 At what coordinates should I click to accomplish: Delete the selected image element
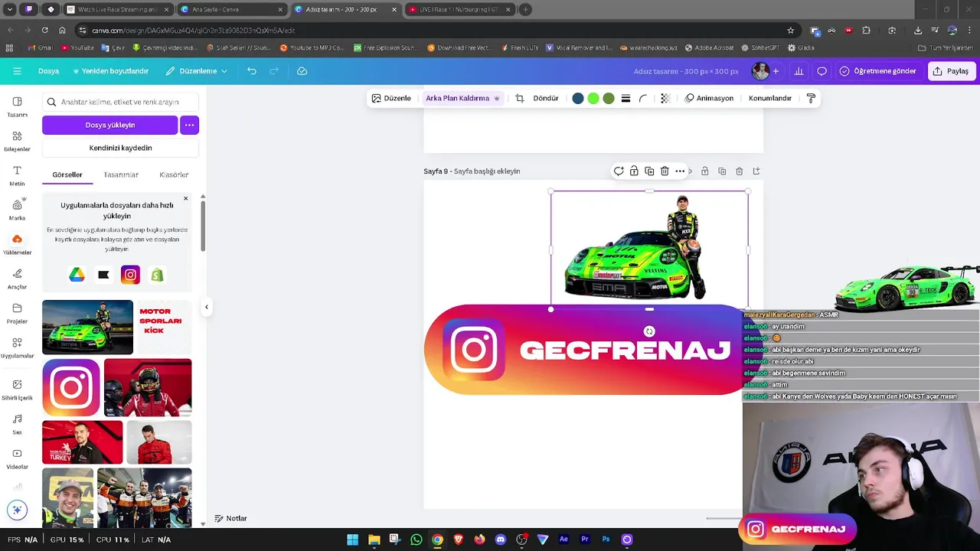[x=665, y=171]
